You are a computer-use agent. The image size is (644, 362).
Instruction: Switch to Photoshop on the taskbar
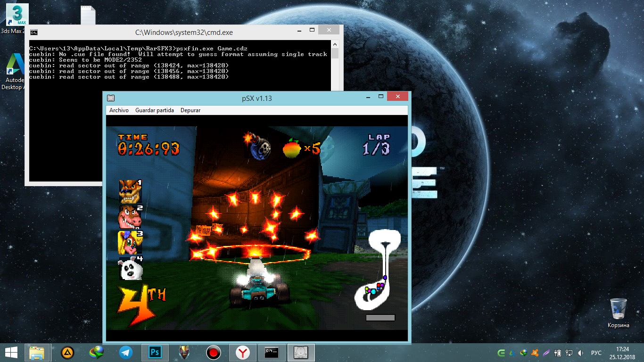(x=155, y=353)
